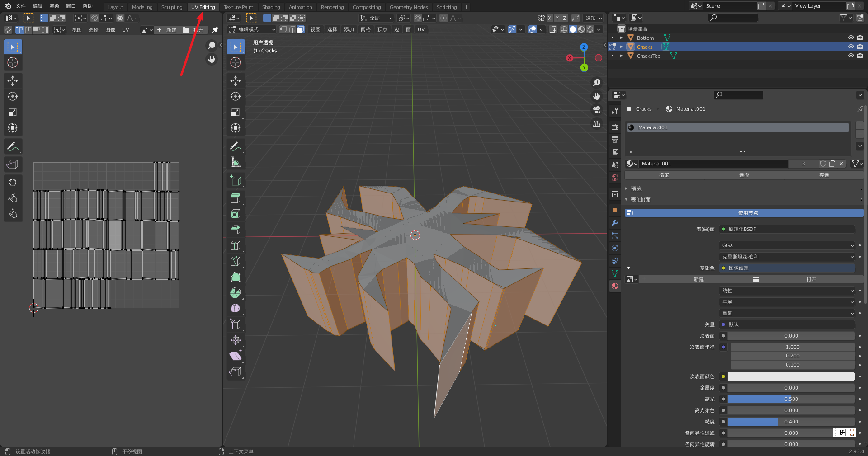
Task: Select the Grab tool in UV editor
Action: [x=13, y=182]
